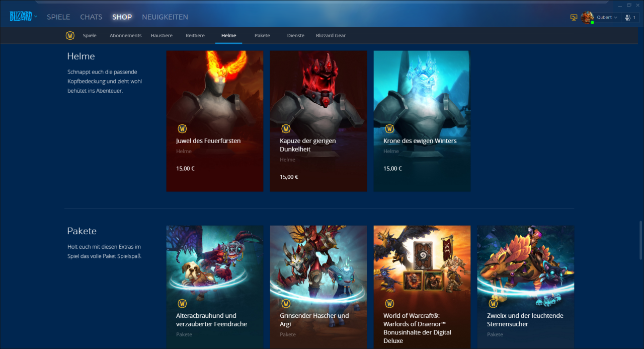Open the NEUIGKEITEN section
Screen dimensions: 644x349
click(165, 17)
